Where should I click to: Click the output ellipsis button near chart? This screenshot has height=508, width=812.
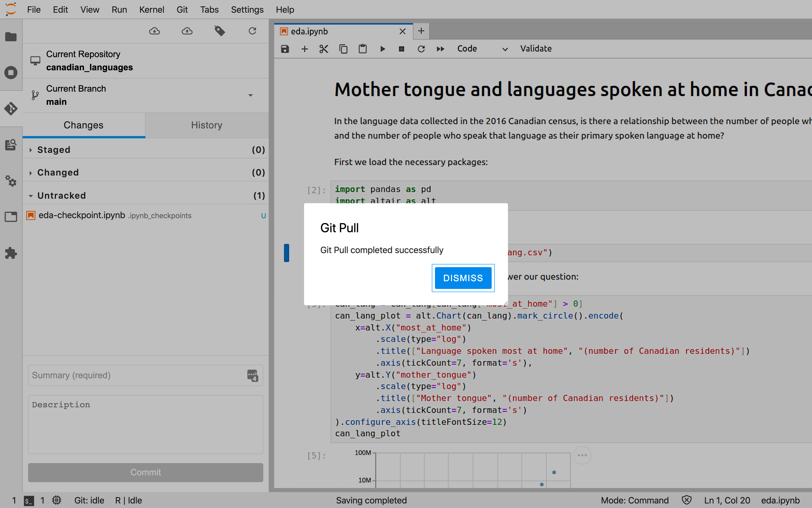pyautogui.click(x=582, y=455)
